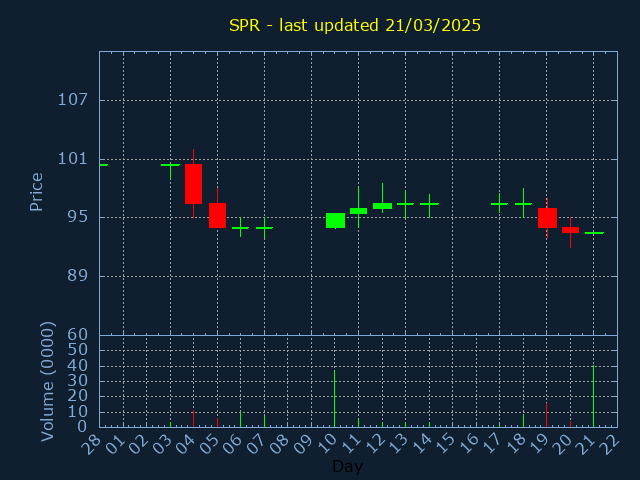
Task: Click the price axis value 95
Action: pyautogui.click(x=77, y=217)
